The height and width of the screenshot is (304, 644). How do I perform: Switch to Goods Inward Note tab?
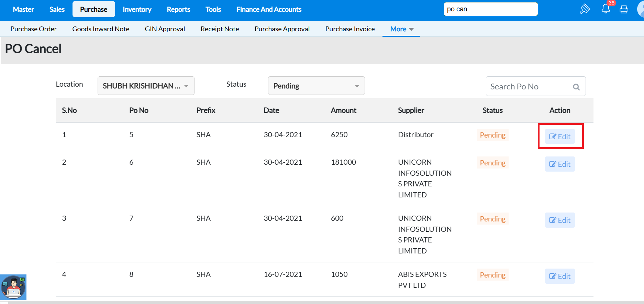101,29
